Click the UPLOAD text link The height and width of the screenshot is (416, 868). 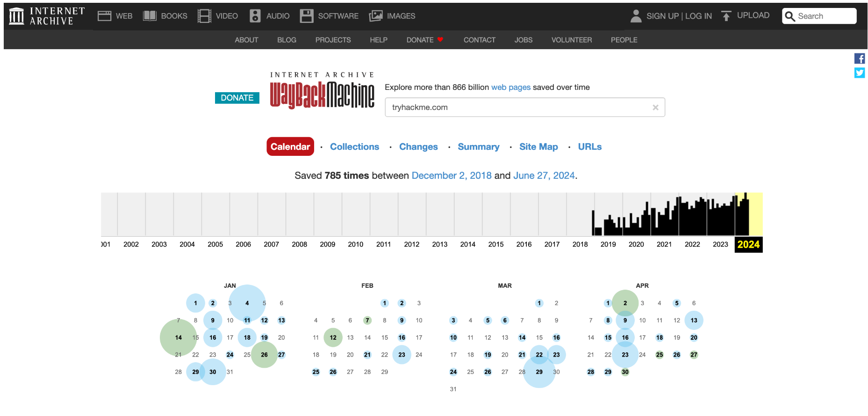click(753, 15)
